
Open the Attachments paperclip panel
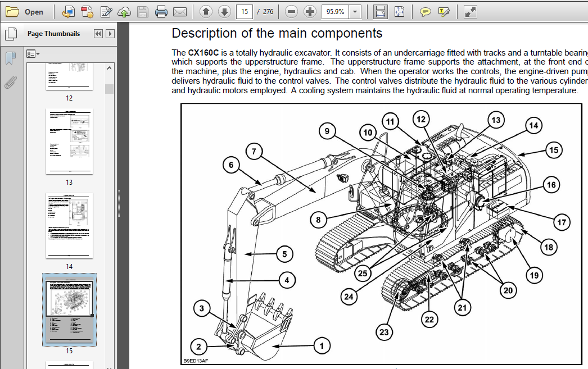(x=11, y=82)
